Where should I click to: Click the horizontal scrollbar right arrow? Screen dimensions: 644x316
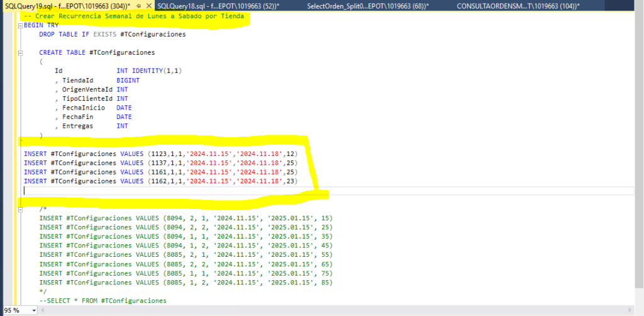(x=631, y=311)
